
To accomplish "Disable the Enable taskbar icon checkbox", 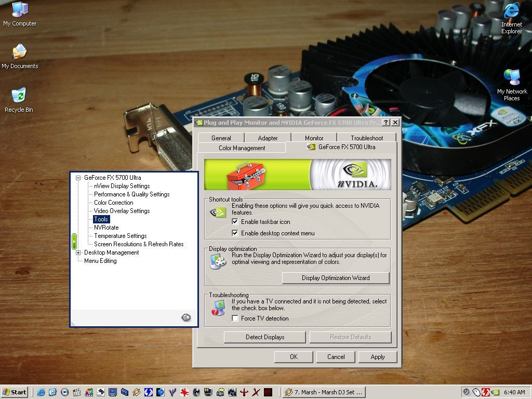I will (x=235, y=221).
